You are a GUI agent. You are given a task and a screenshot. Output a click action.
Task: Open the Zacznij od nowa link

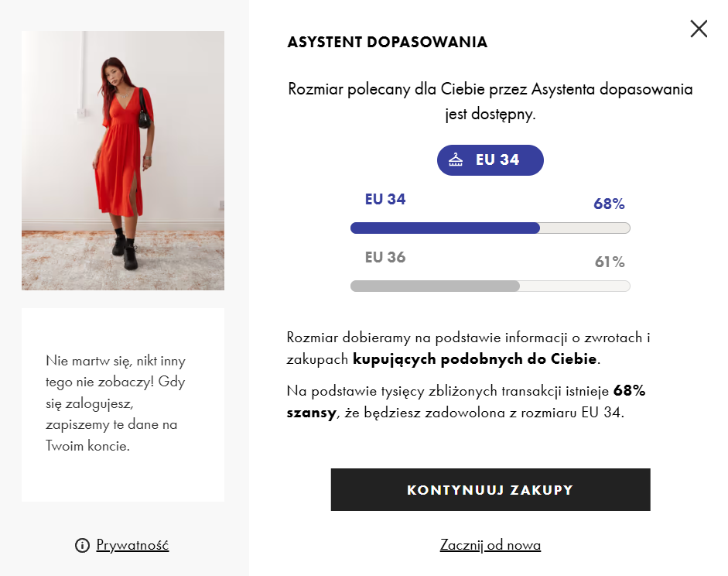(x=490, y=545)
